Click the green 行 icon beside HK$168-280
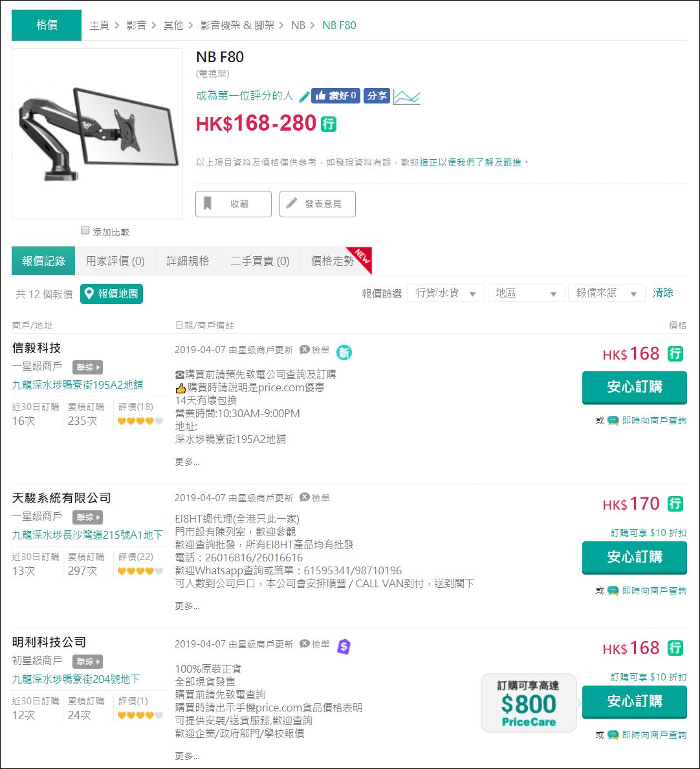700x769 pixels. (329, 124)
